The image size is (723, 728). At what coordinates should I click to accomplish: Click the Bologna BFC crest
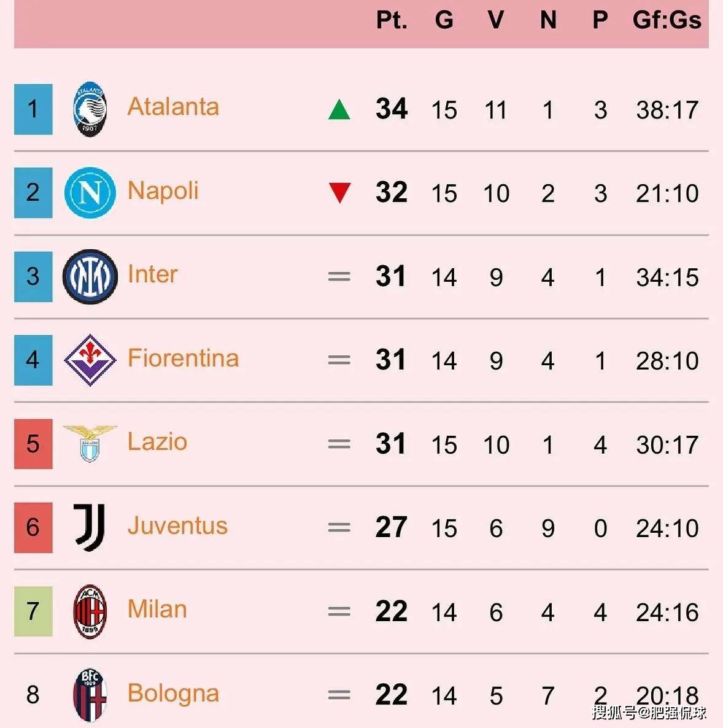tap(90, 695)
